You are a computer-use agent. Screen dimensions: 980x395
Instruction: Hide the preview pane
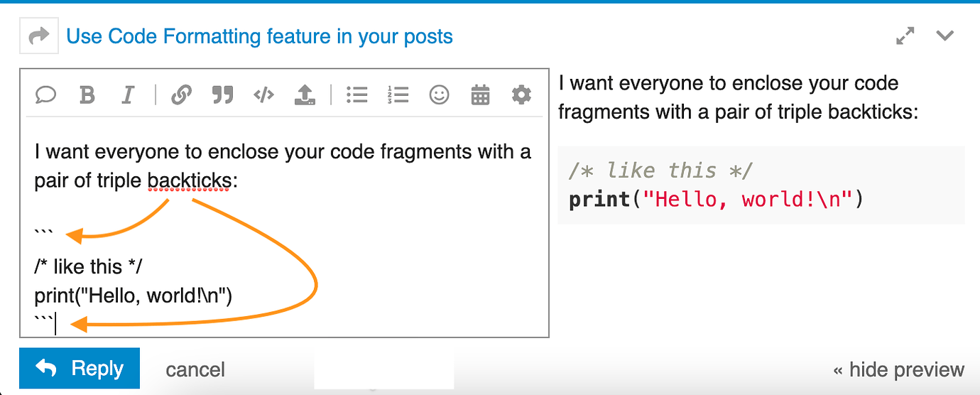[898, 369]
